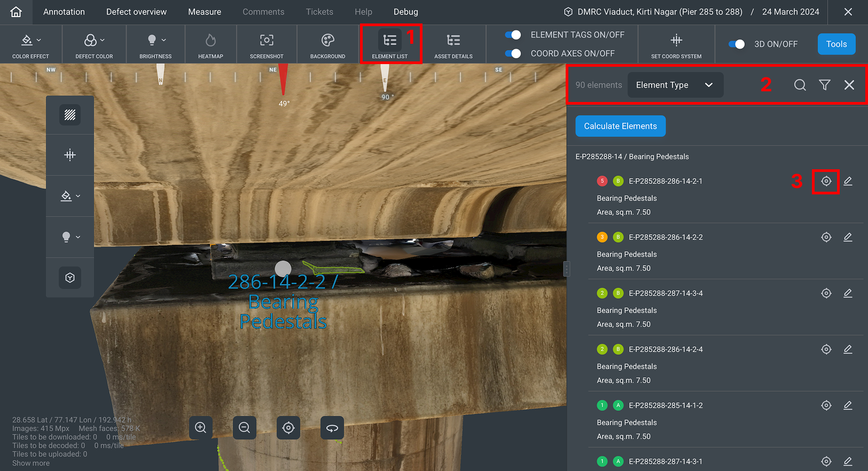The height and width of the screenshot is (471, 868).
Task: Edit element E-P285288-286-14-2-1
Action: (x=848, y=181)
